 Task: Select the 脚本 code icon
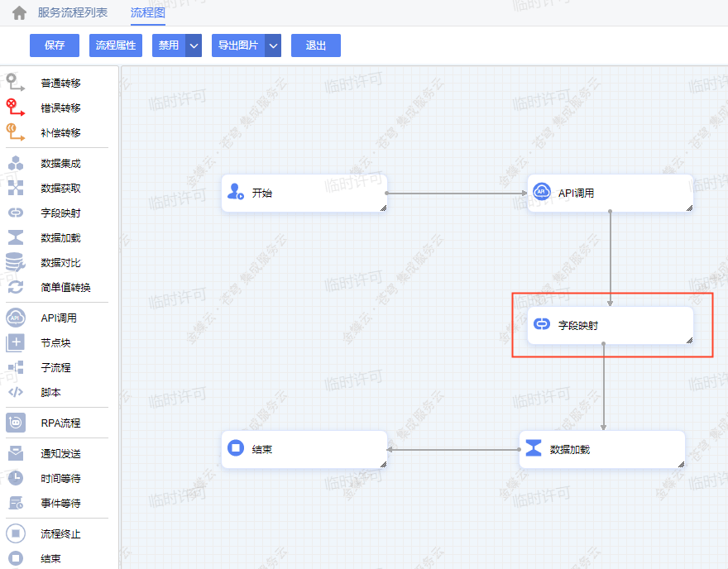16,392
